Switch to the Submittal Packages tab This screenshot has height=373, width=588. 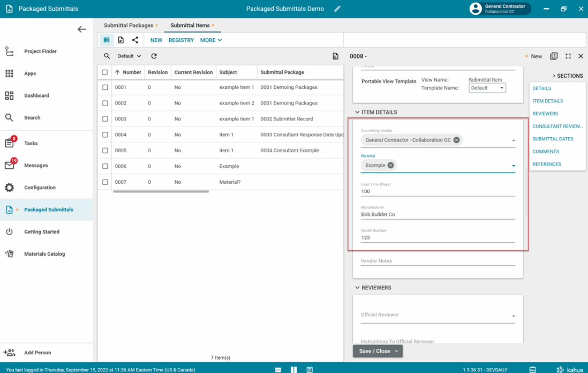[129, 25]
